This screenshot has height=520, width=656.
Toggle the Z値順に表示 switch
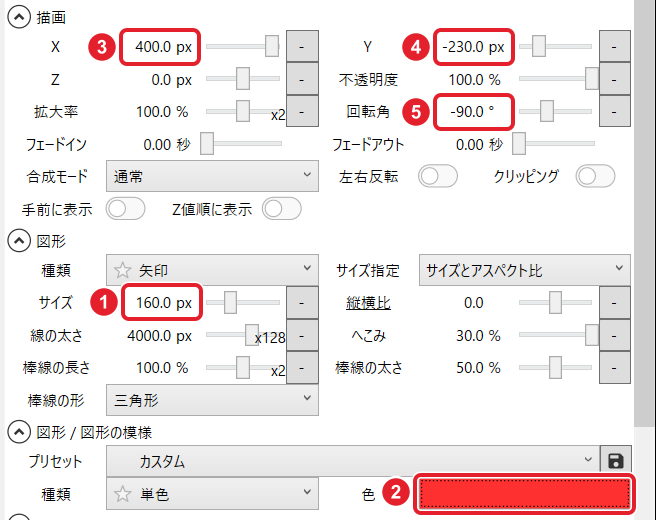282,209
